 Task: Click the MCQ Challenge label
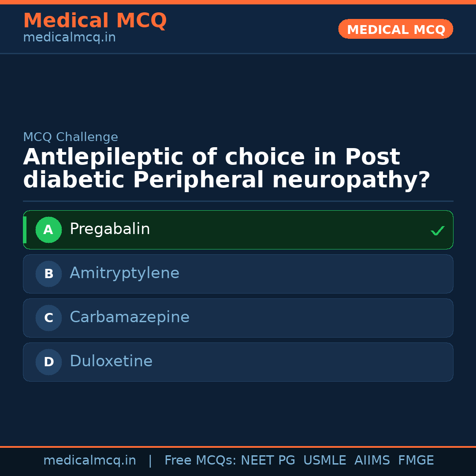coord(71,137)
